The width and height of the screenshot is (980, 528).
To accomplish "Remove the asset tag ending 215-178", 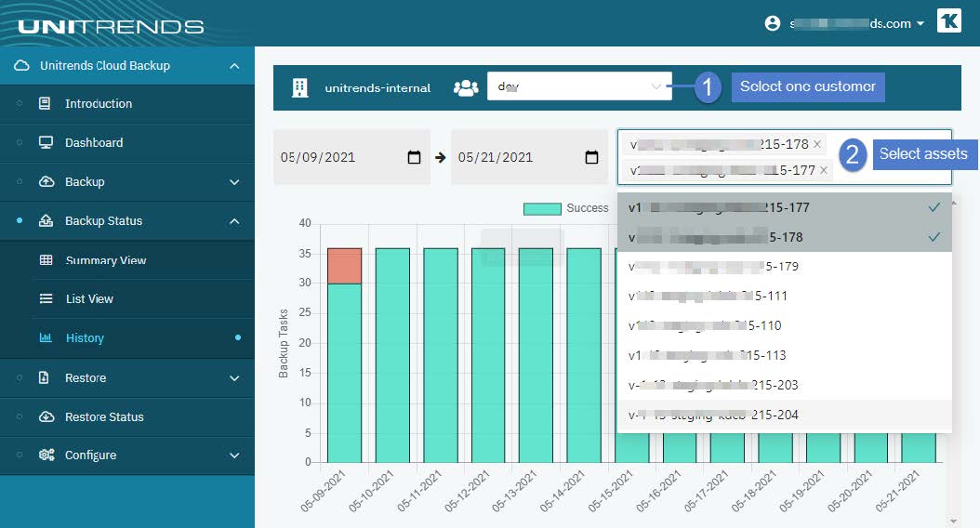I will point(817,144).
